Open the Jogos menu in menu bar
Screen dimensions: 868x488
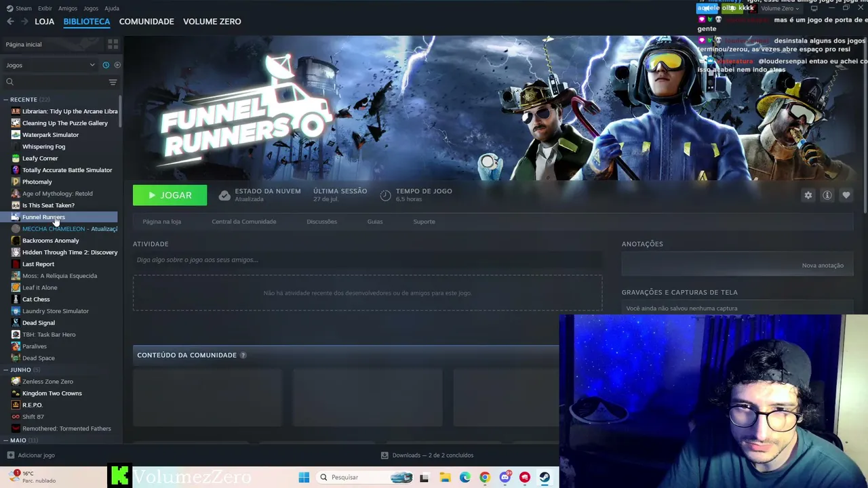pyautogui.click(x=91, y=8)
